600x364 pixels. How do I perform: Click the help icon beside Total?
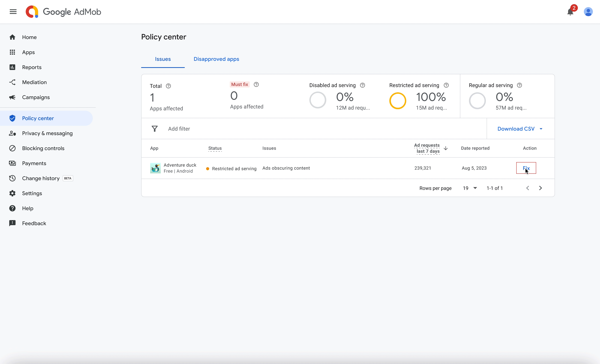[x=168, y=86]
